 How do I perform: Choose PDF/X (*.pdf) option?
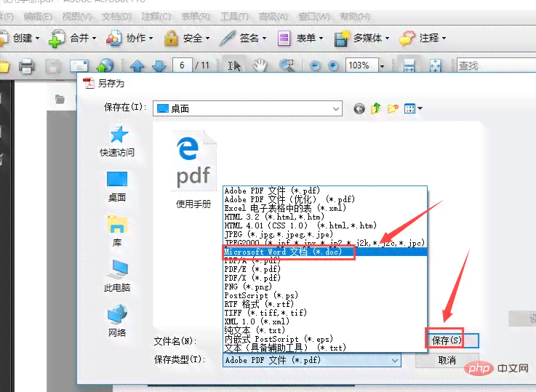(325, 278)
